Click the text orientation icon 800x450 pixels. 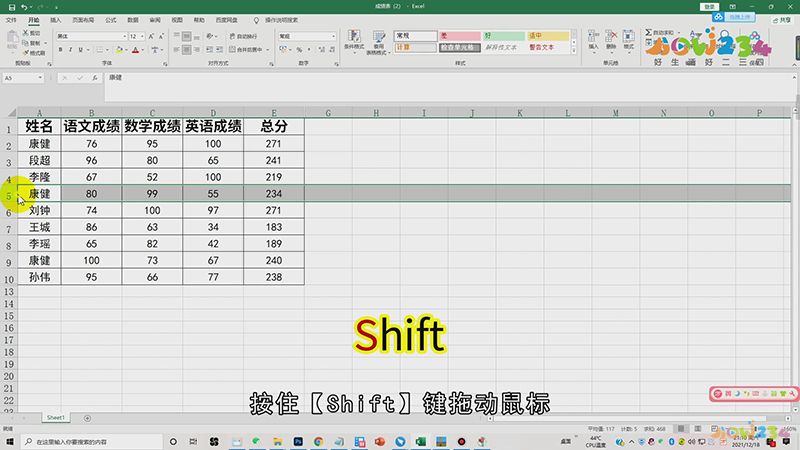point(210,36)
